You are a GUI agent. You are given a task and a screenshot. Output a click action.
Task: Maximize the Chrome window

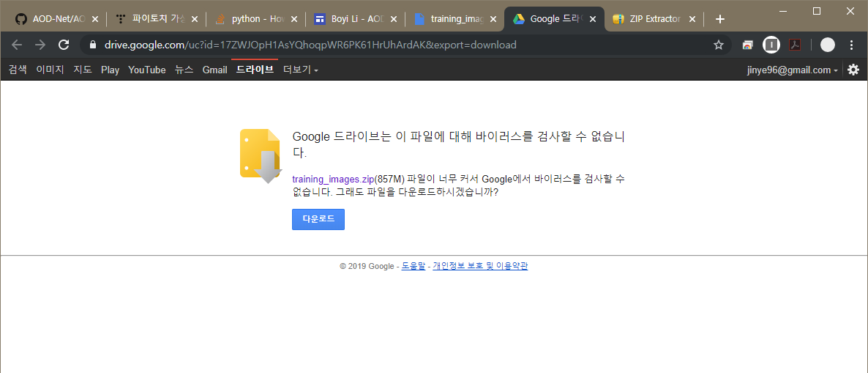(x=816, y=10)
